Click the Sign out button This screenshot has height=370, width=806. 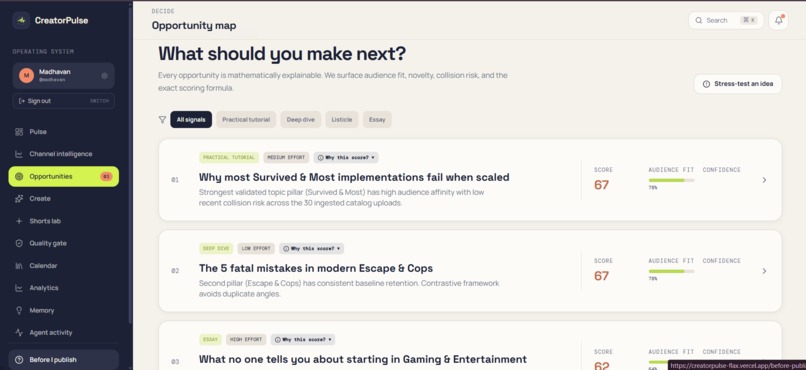(64, 101)
